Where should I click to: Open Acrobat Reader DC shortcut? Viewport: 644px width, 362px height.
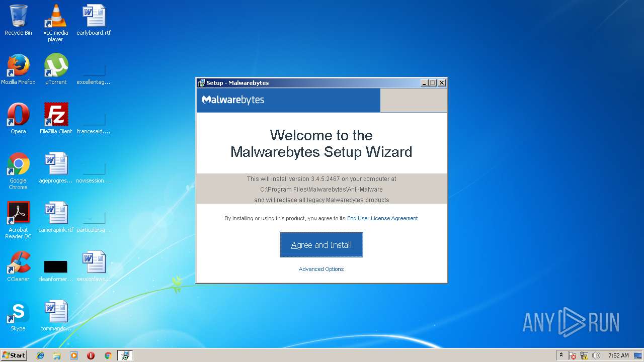tap(18, 220)
